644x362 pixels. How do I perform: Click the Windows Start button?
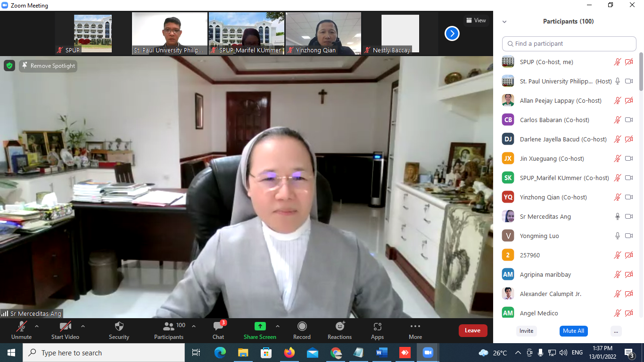[x=11, y=353]
